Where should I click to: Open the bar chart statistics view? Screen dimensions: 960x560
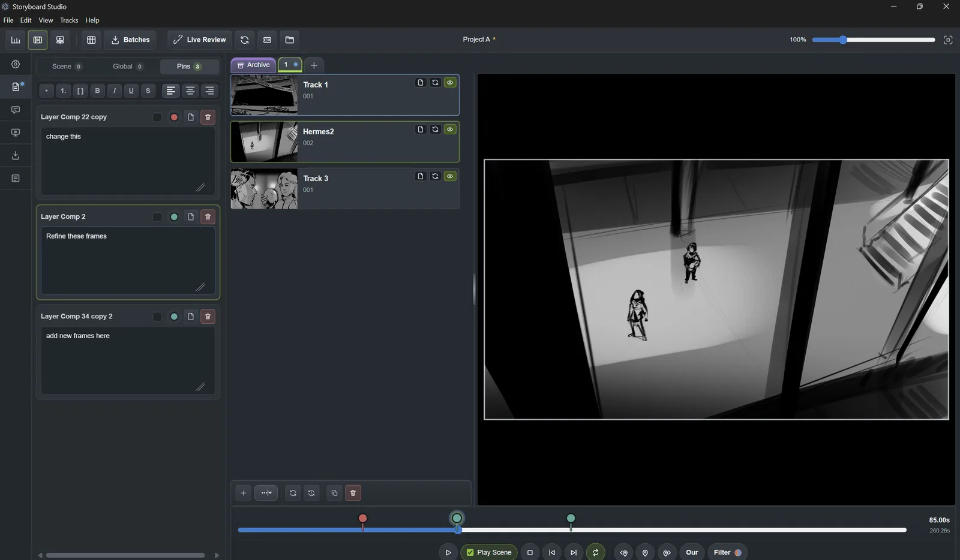click(x=16, y=40)
